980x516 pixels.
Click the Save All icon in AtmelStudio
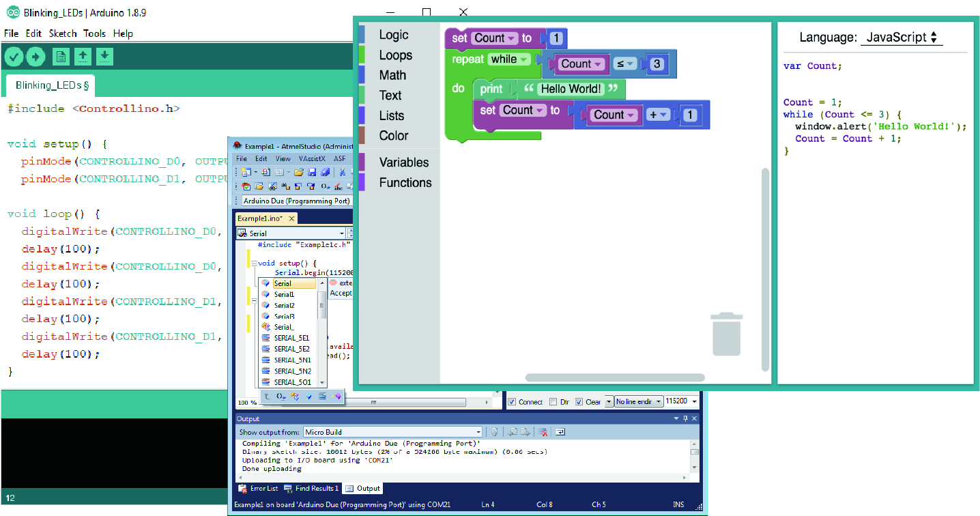click(x=325, y=172)
